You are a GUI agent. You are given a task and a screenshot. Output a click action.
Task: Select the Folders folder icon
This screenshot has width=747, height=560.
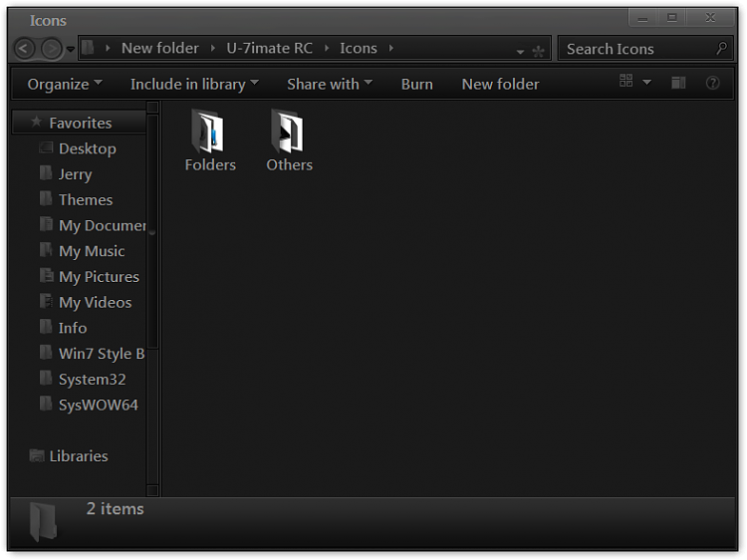pyautogui.click(x=208, y=131)
